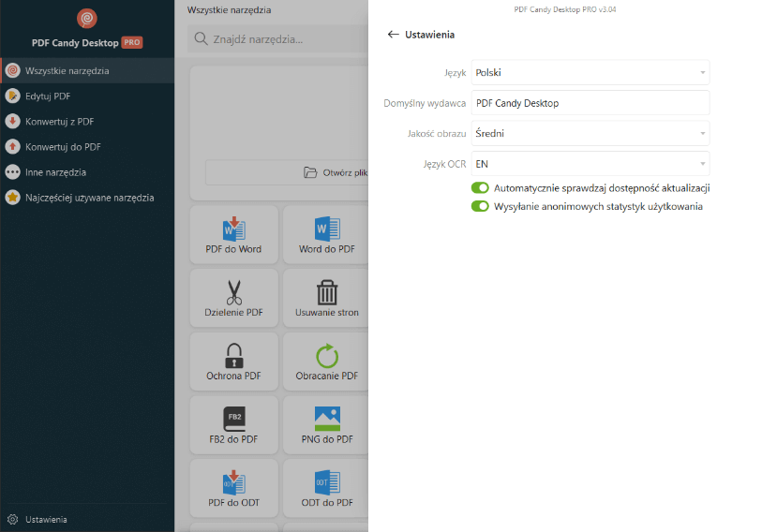Open the Usuwanie stron trash tool
Viewport: 762px width, 532px height.
(x=326, y=298)
